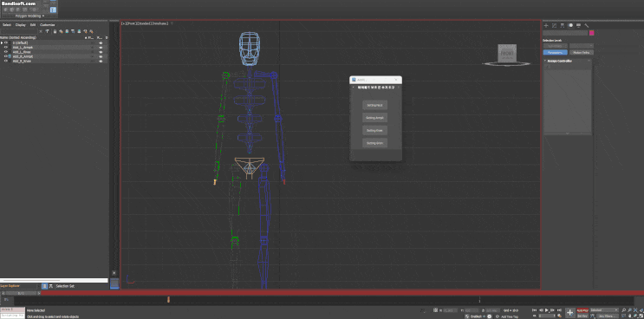This screenshot has width=644, height=319.
Task: Open the Select menu in Layer Explorer
Action: (x=7, y=25)
